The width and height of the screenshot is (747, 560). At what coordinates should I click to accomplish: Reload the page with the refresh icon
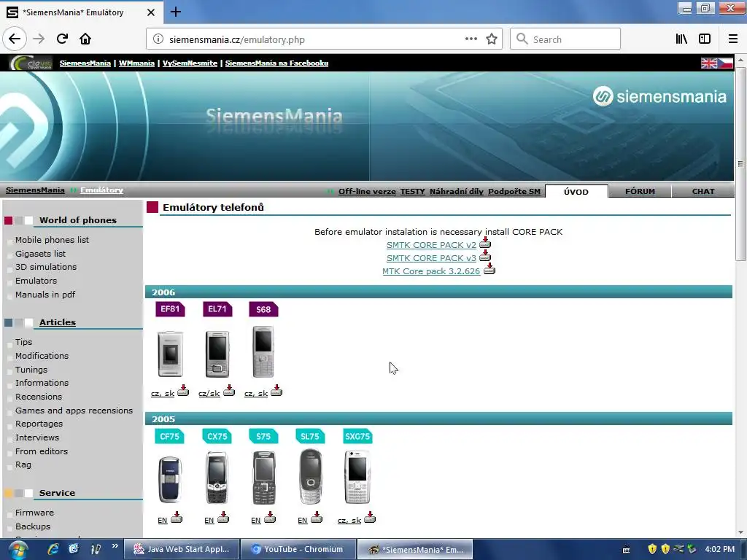pyautogui.click(x=62, y=39)
